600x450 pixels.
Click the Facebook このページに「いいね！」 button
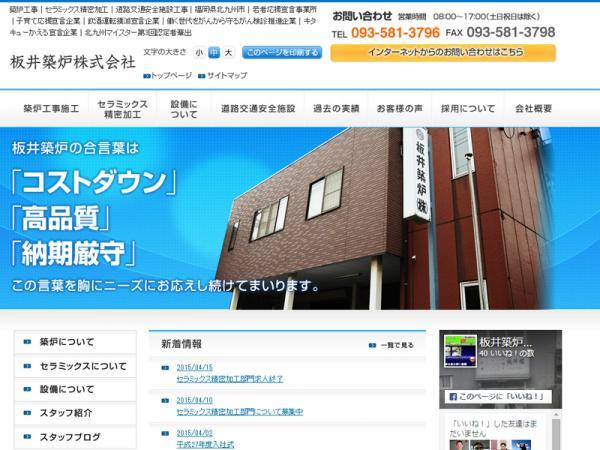pyautogui.click(x=500, y=396)
